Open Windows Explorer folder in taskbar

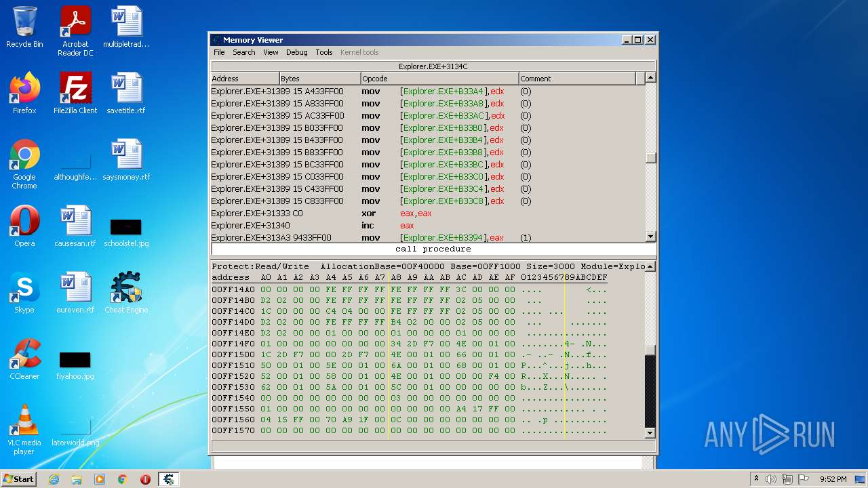click(77, 479)
